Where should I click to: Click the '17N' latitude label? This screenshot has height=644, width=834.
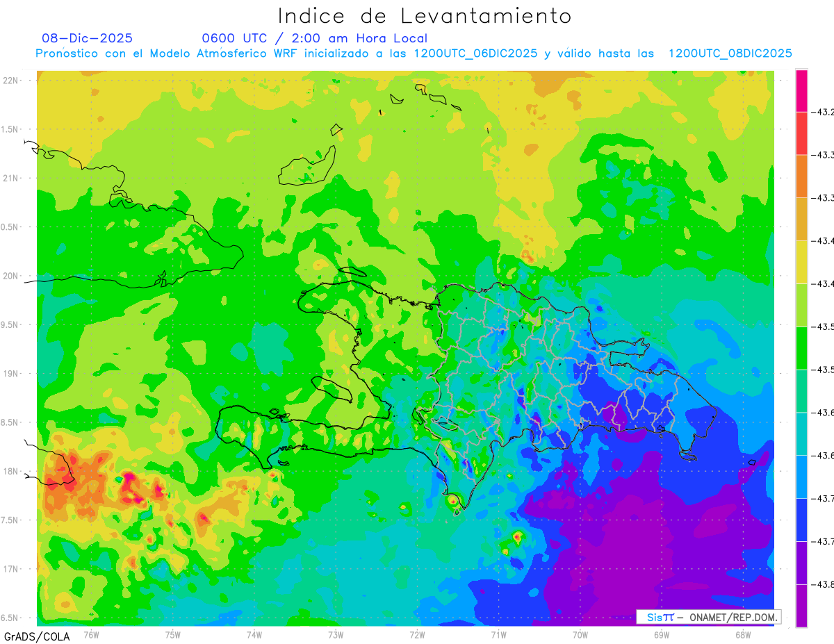(x=11, y=568)
